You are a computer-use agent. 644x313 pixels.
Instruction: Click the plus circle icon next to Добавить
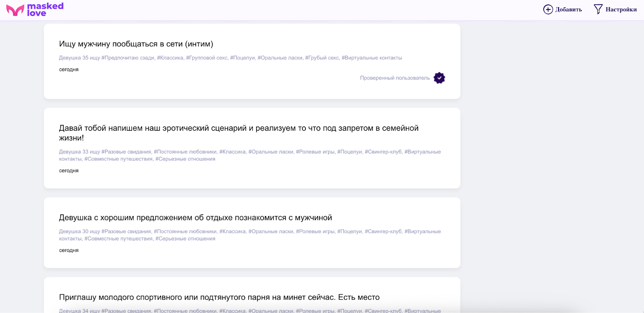pos(548,9)
